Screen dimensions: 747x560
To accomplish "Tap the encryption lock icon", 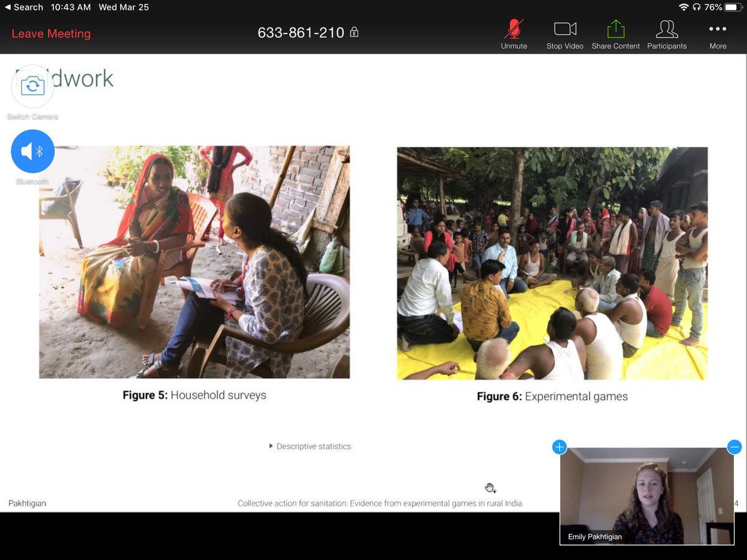I will tap(354, 32).
